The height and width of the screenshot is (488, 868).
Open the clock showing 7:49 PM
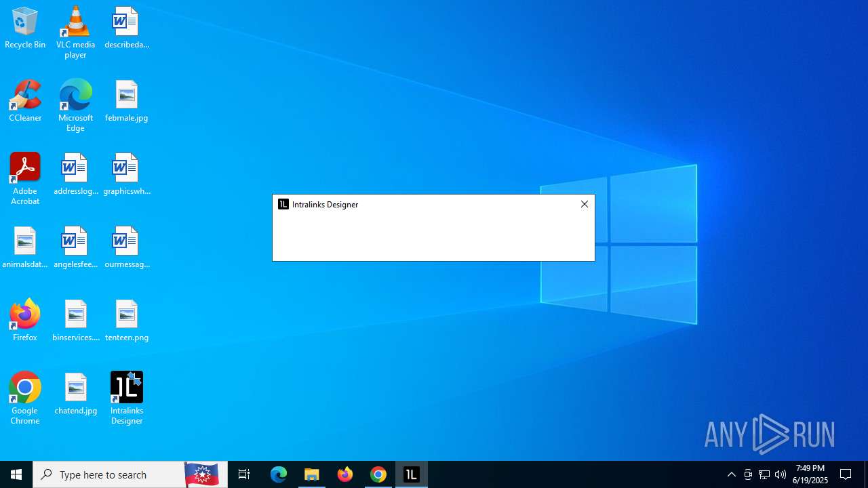click(810, 474)
